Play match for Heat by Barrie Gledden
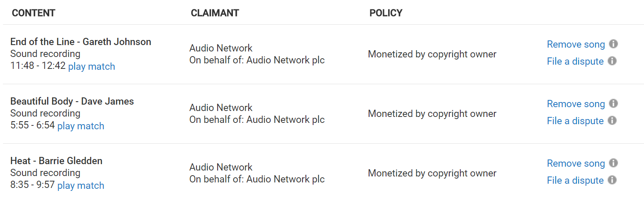The height and width of the screenshot is (199, 644). click(x=81, y=185)
